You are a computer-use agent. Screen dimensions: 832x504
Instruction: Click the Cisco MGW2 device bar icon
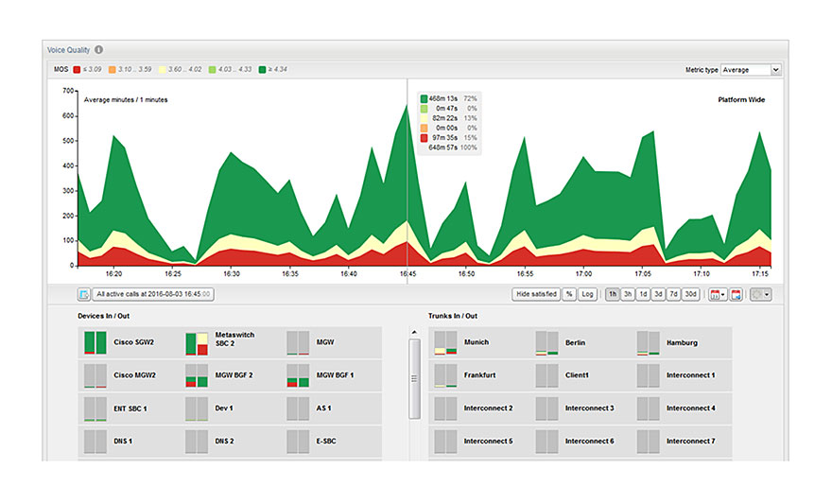(95, 375)
